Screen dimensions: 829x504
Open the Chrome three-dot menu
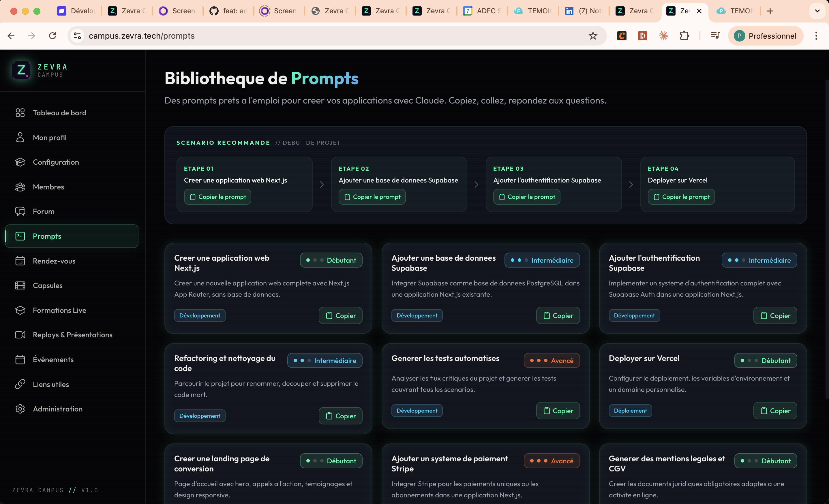pos(817,36)
